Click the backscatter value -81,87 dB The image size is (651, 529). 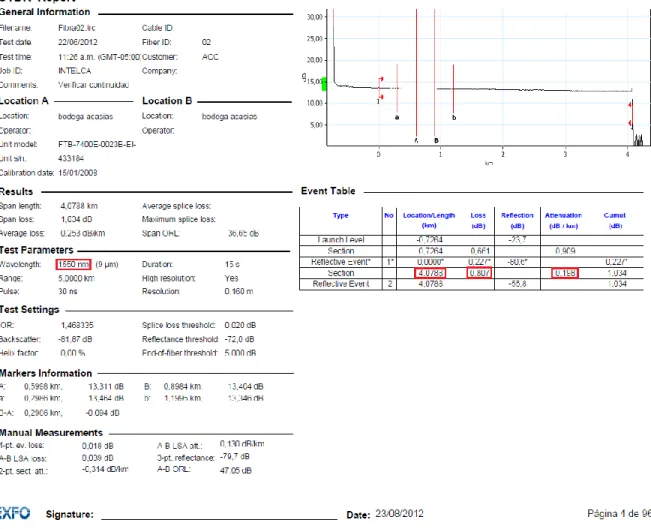coord(75,339)
